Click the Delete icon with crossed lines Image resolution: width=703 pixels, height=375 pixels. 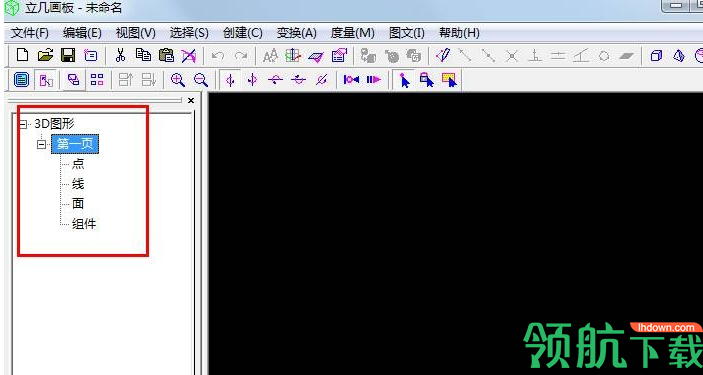(x=189, y=56)
